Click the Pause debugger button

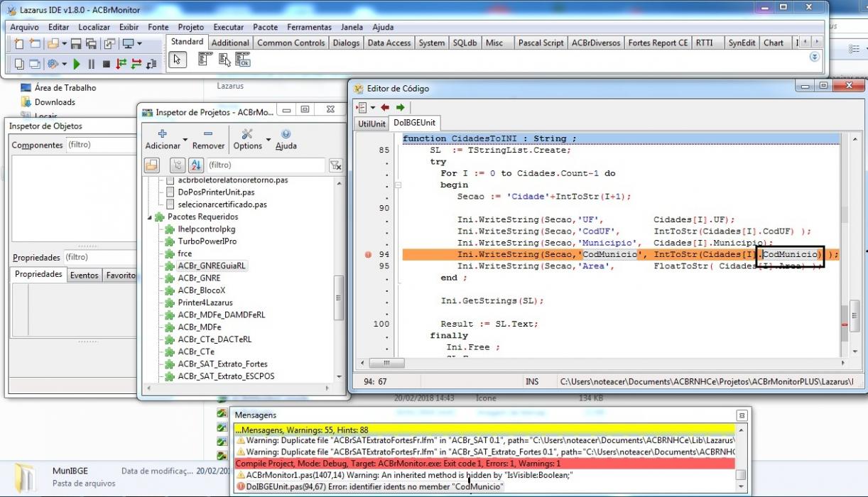pos(91,64)
